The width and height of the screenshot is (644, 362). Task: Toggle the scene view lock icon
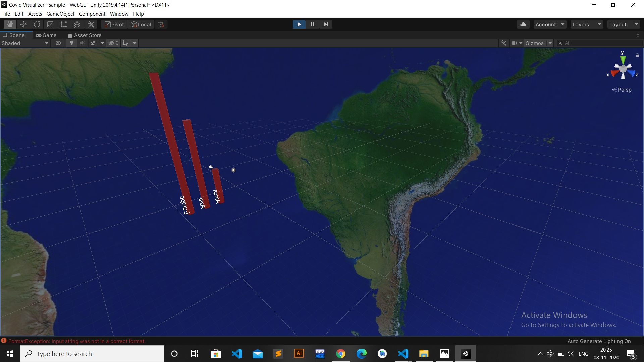(x=637, y=55)
